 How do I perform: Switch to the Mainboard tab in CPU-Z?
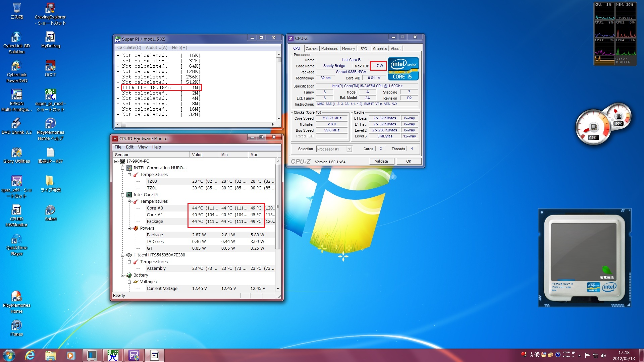[329, 49]
